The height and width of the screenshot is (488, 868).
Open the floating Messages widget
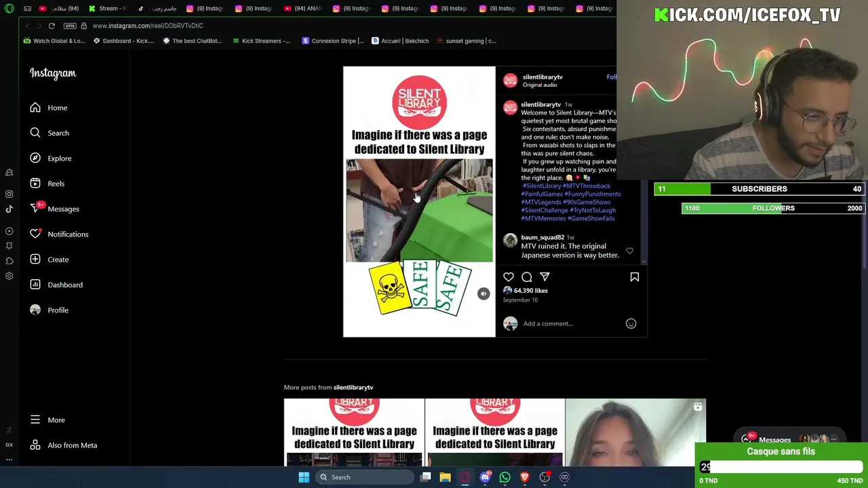point(790,439)
